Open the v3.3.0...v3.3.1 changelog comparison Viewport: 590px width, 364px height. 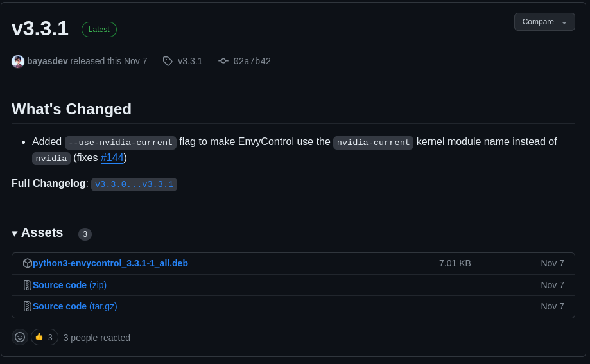pos(134,184)
